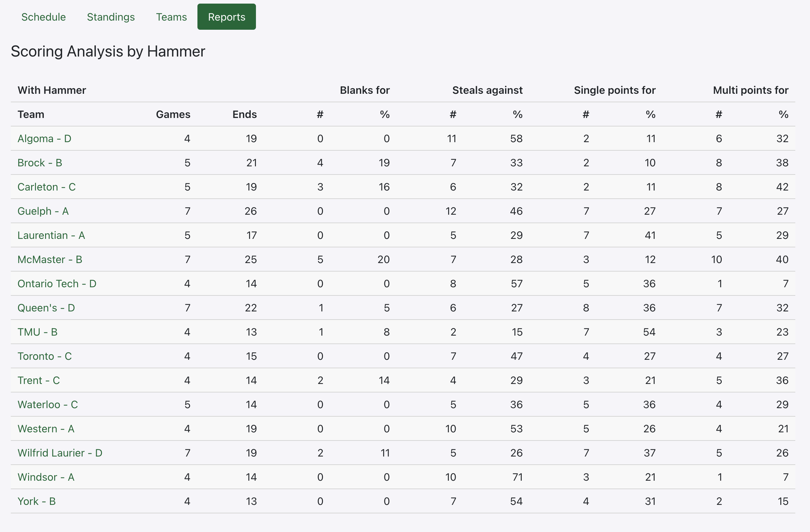810x532 pixels.
Task: Open Ontario Tech - D team page
Action: tap(57, 283)
